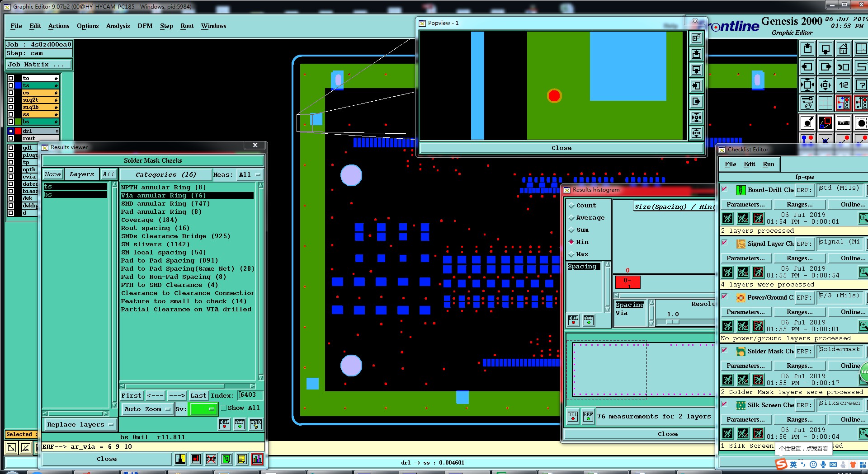Click the UNDO icon in Results viewer
Image resolution: width=868 pixels, height=474 pixels.
[x=256, y=424]
